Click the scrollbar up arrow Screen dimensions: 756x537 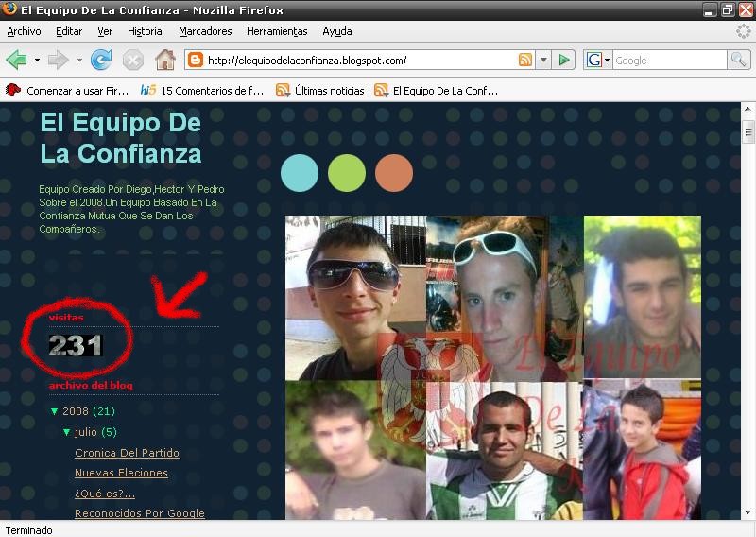pyautogui.click(x=747, y=110)
